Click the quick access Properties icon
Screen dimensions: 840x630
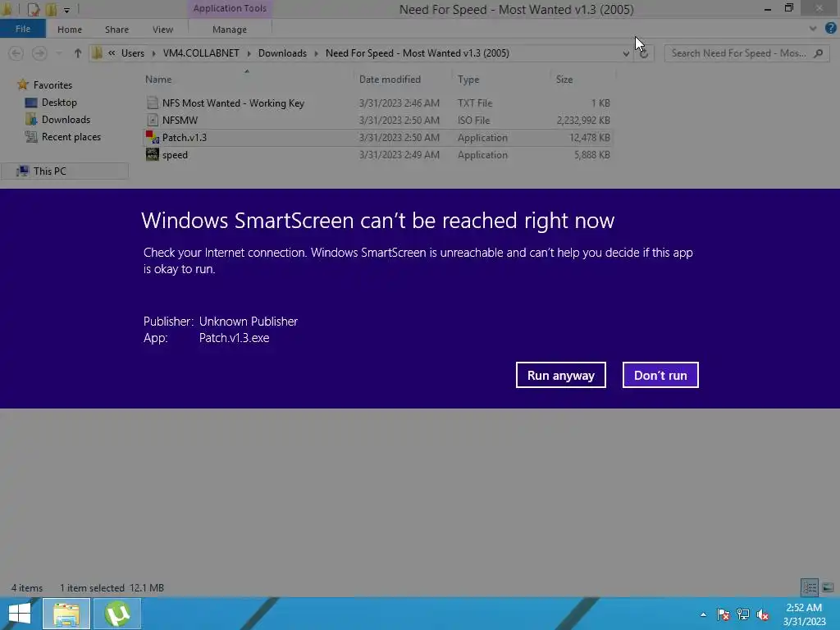(33, 9)
